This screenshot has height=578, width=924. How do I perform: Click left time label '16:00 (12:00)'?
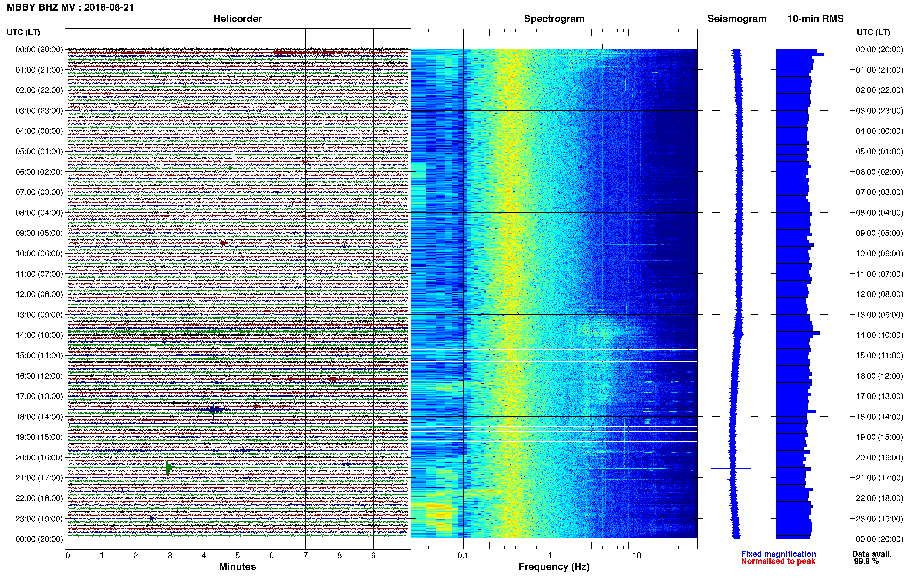coord(39,376)
